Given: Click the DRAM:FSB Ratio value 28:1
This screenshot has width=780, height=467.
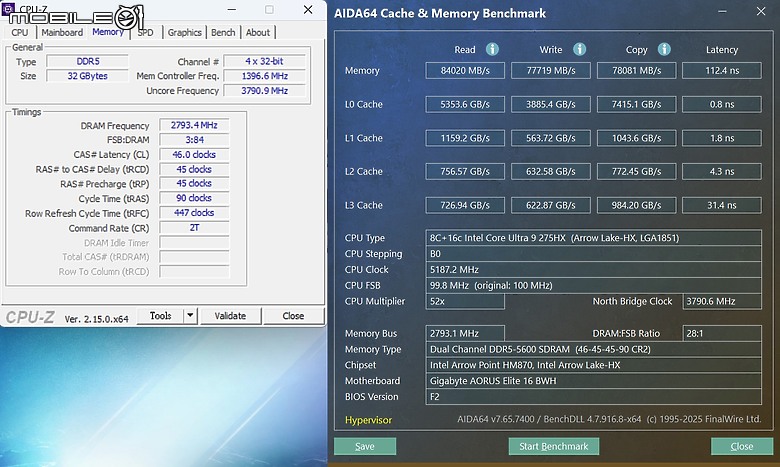Looking at the screenshot, I should [x=722, y=333].
